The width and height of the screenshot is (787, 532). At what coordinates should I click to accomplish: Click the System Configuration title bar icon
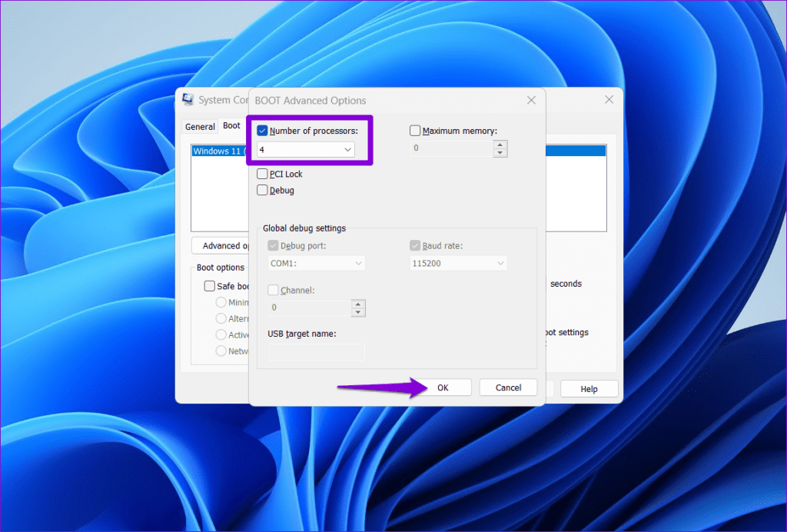tap(188, 100)
